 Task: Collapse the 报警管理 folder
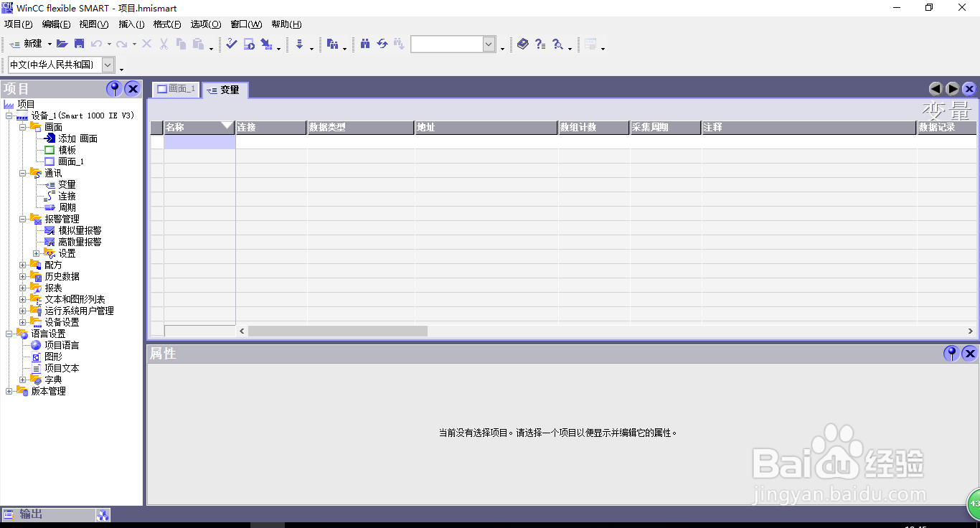(22, 219)
